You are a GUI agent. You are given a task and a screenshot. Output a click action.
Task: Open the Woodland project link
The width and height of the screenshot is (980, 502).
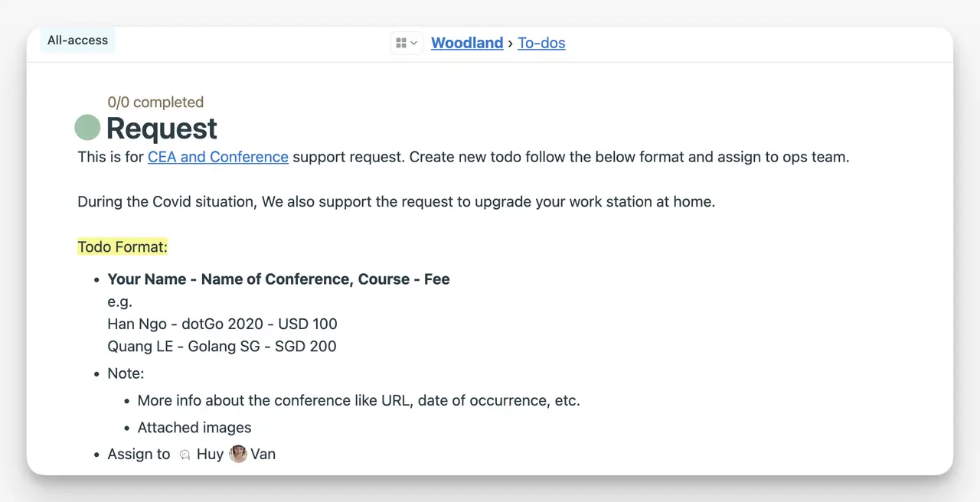point(467,43)
